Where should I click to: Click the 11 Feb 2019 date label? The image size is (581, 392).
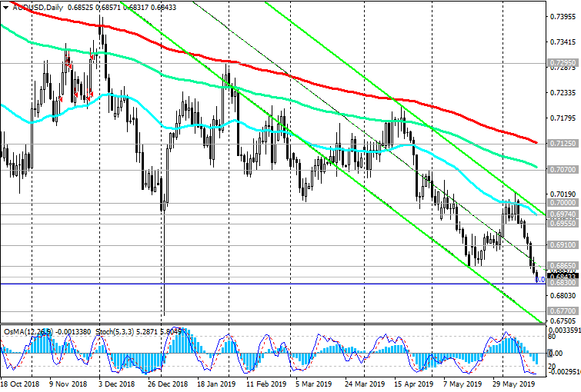pyautogui.click(x=265, y=384)
